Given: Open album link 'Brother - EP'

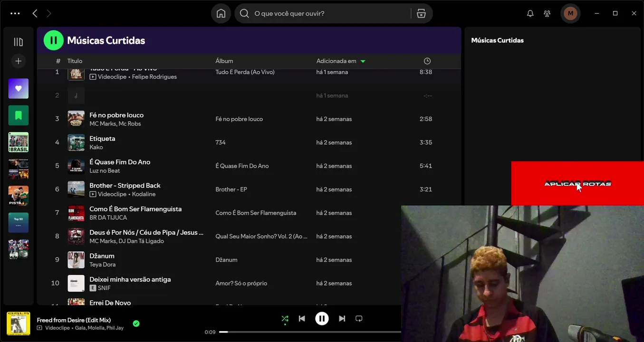Looking at the screenshot, I should pyautogui.click(x=231, y=189).
